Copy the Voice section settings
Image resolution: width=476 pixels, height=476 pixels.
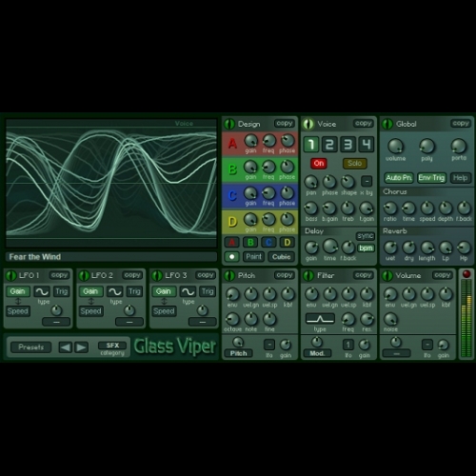tap(364, 124)
